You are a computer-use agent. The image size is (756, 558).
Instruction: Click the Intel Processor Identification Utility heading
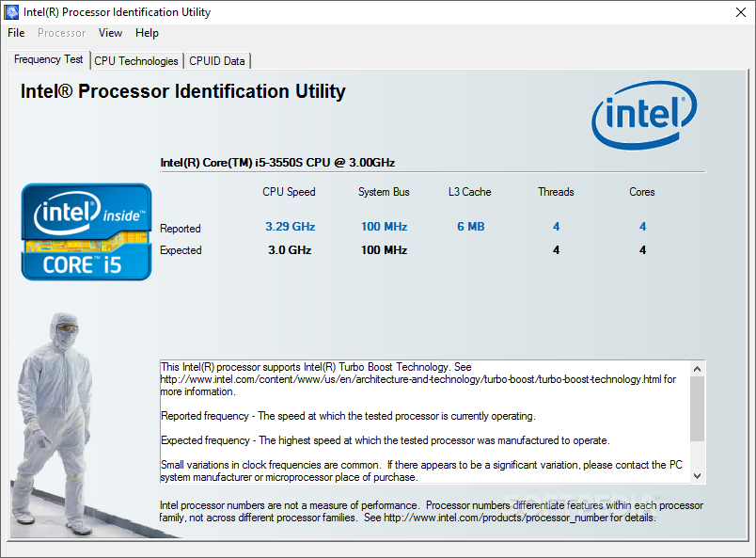point(182,91)
